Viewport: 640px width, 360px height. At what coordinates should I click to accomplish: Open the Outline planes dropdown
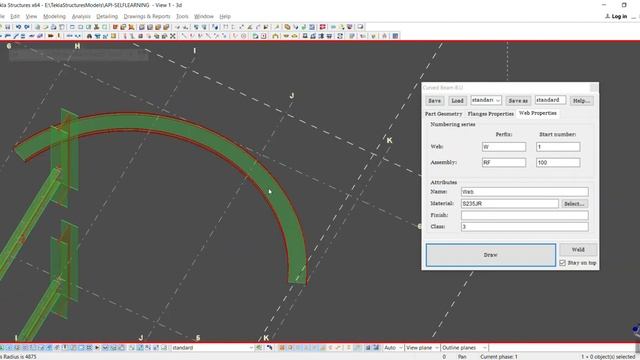(x=464, y=348)
